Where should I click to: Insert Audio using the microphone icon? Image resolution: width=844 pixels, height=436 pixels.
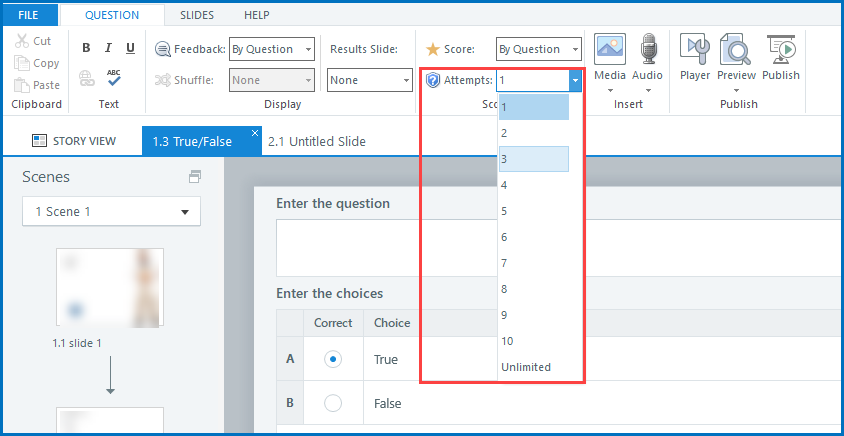[x=648, y=58]
